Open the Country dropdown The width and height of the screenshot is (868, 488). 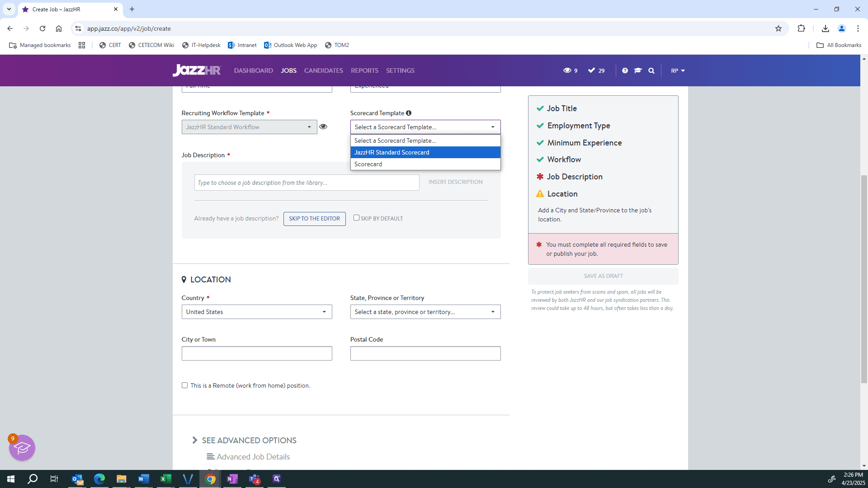coord(257,312)
